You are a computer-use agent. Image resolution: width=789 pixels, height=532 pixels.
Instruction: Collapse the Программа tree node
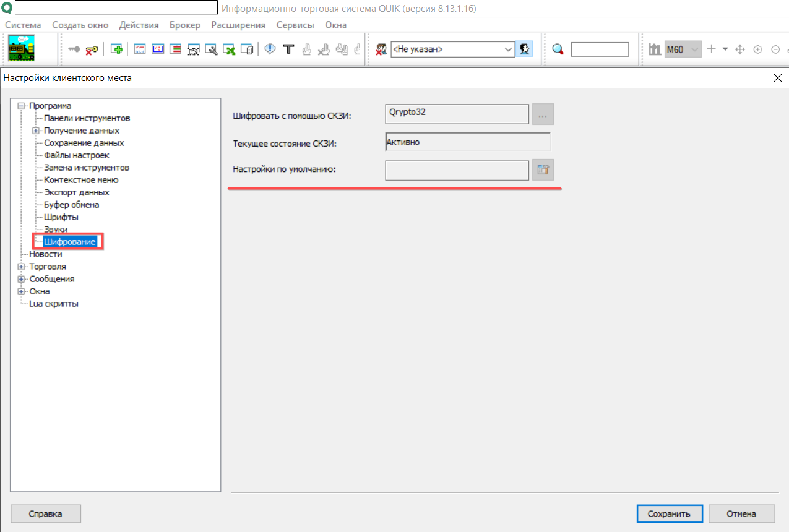pyautogui.click(x=21, y=106)
